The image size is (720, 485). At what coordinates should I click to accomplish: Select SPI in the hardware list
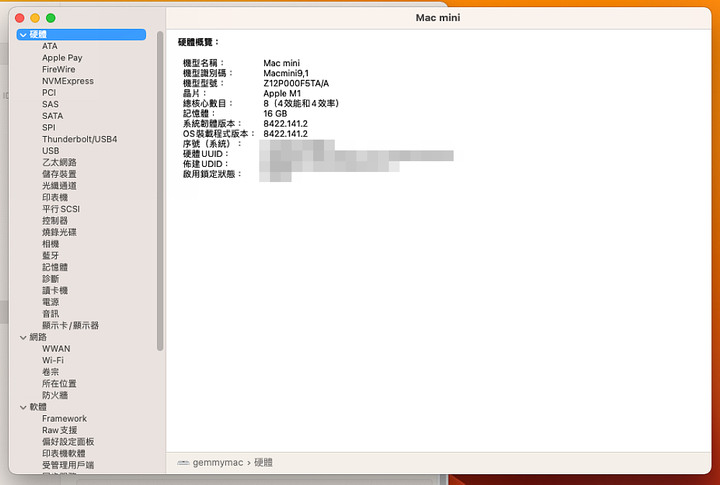[x=48, y=128]
